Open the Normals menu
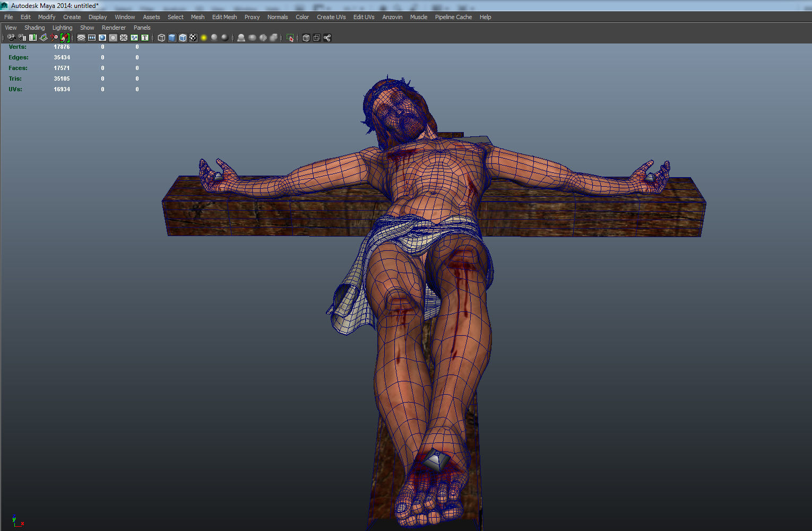This screenshot has width=812, height=531. [x=278, y=17]
